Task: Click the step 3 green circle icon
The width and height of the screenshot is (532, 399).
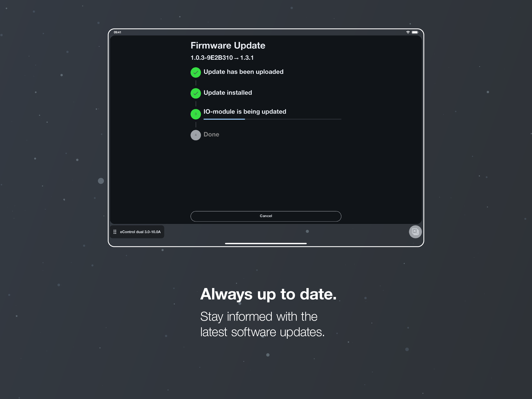Action: click(195, 114)
